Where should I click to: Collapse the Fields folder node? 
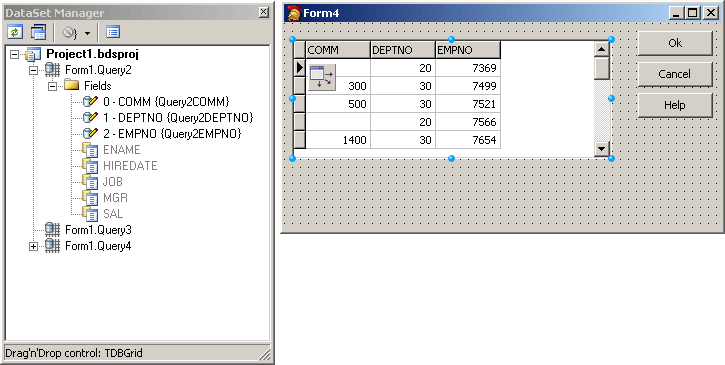click(53, 86)
